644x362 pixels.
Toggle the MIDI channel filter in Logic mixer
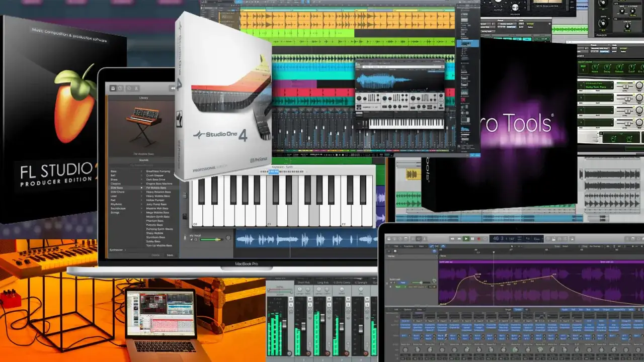pyautogui.click(x=631, y=310)
